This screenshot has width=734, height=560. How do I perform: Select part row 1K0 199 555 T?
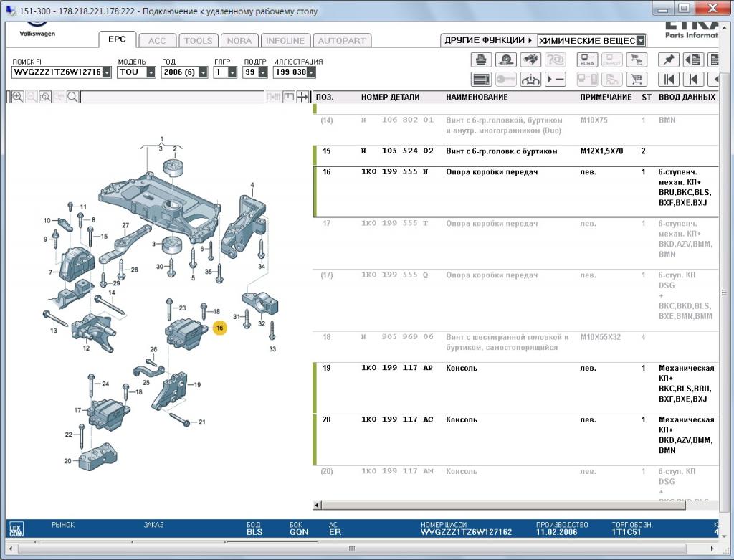coord(516,243)
